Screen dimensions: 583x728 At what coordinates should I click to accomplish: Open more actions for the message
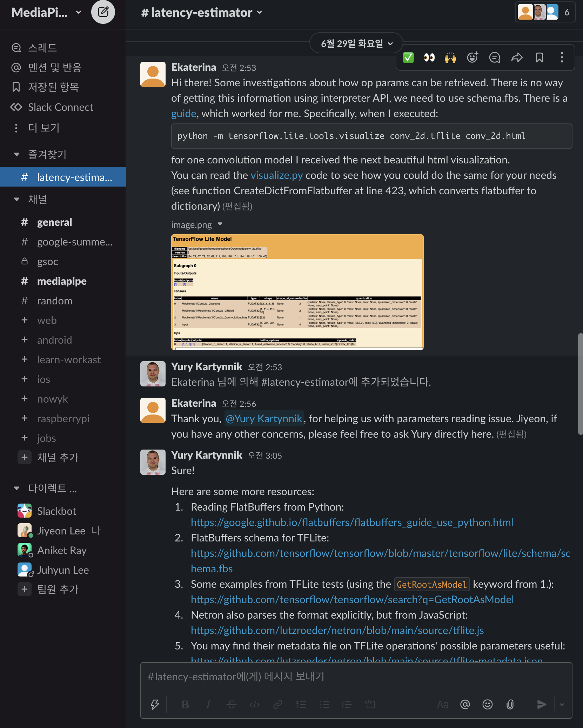pyautogui.click(x=562, y=58)
